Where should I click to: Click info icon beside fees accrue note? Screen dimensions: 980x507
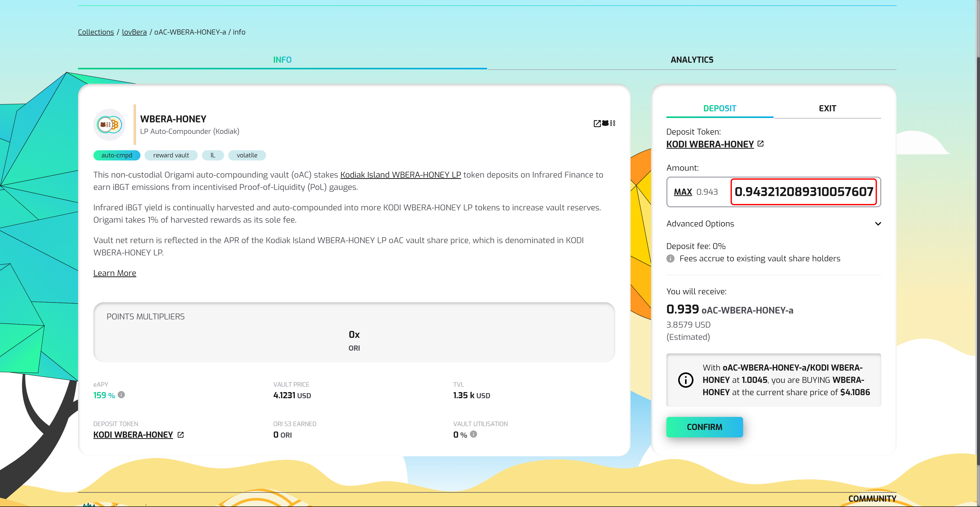tap(670, 258)
